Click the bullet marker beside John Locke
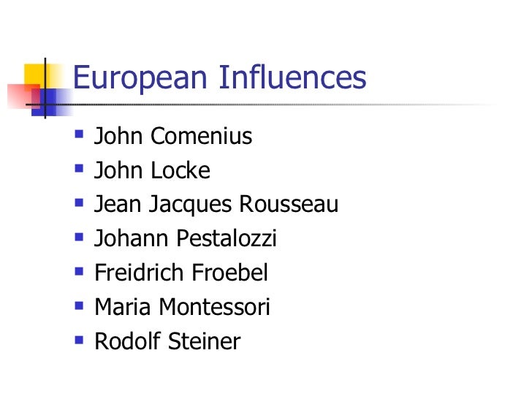Screen dimensions: 532x399 coord(79,170)
